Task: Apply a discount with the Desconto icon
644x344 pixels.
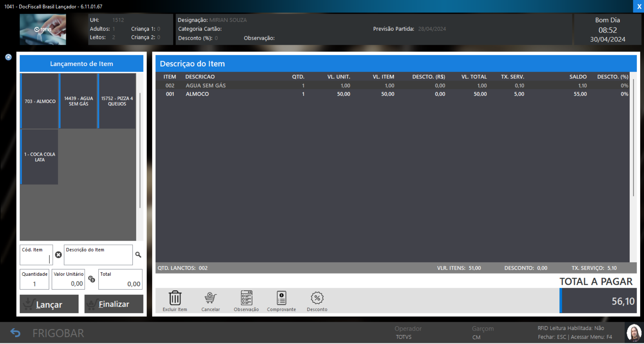Action: [x=317, y=298]
